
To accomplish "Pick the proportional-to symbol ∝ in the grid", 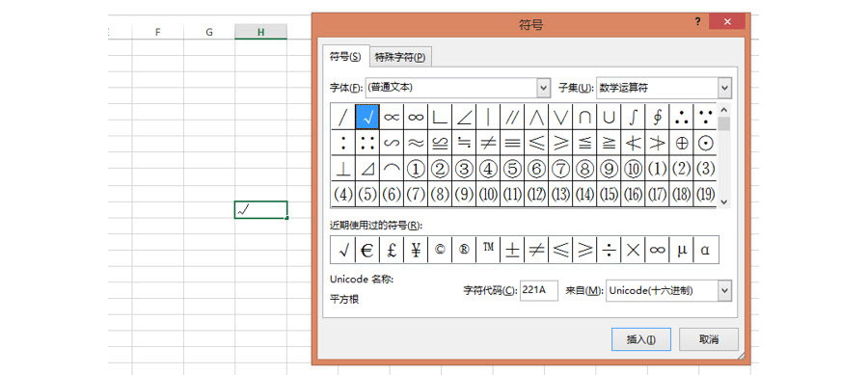I will 392,117.
